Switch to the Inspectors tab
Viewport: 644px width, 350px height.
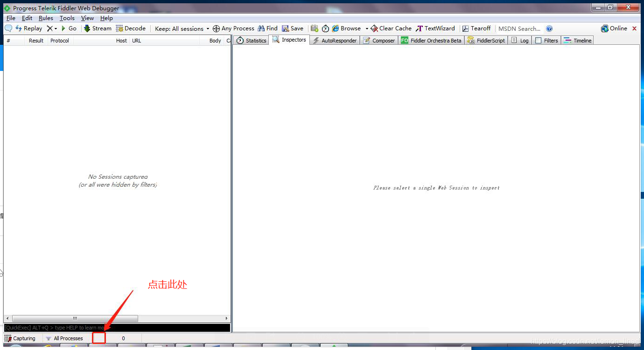coord(289,40)
